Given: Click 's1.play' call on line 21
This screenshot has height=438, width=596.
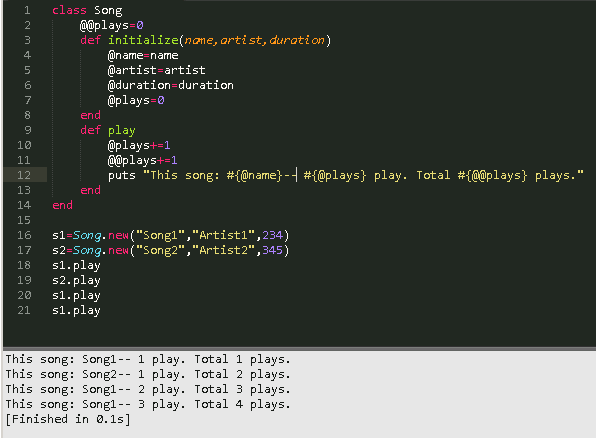Looking at the screenshot, I should coord(76,310).
